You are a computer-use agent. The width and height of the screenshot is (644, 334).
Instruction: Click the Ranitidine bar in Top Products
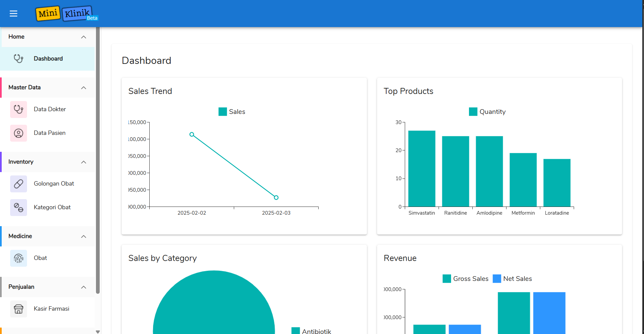[x=455, y=171]
